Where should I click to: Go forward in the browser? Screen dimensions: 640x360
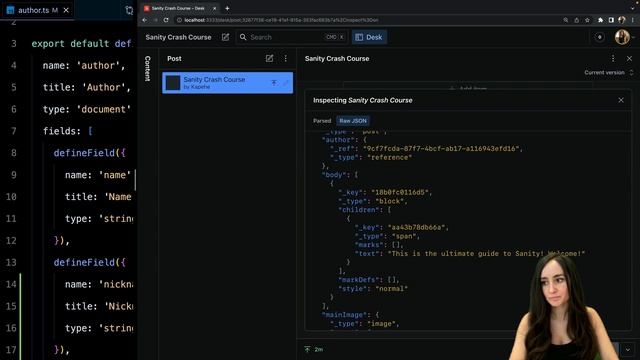tap(155, 20)
